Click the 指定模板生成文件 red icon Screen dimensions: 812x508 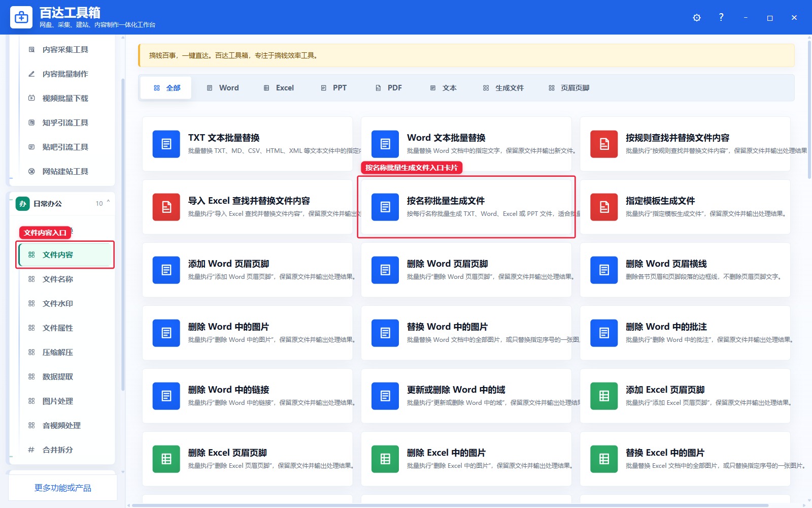(x=604, y=207)
